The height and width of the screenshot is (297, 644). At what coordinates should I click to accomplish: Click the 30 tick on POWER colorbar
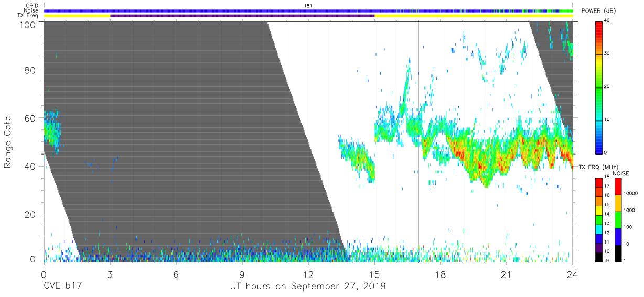pos(607,54)
